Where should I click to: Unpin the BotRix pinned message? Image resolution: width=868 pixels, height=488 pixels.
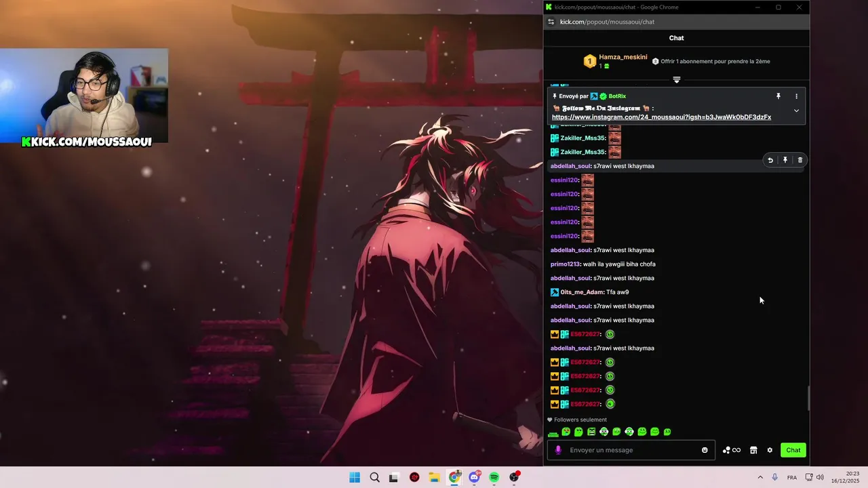tap(778, 96)
